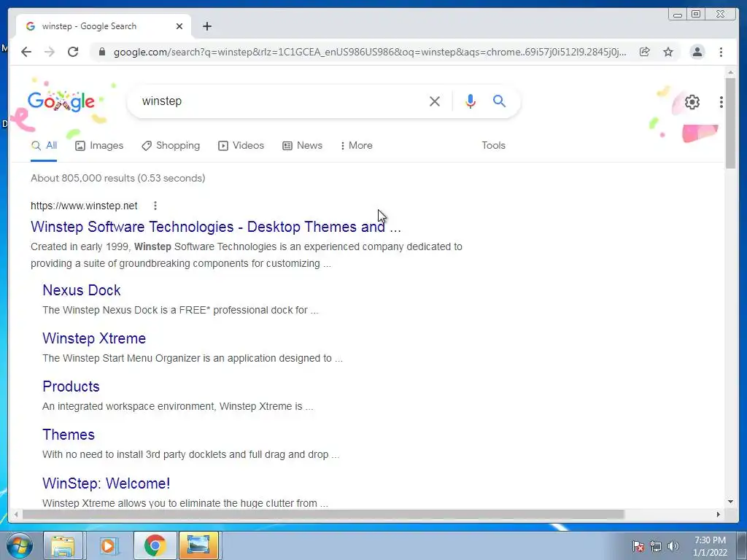
Task: Go back to the previous page
Action: tap(26, 52)
